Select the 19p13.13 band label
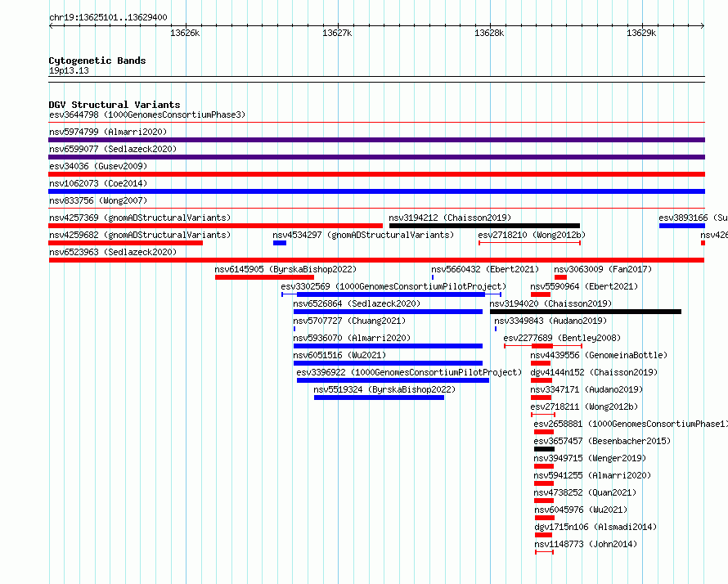The height and width of the screenshot is (584, 728). click(x=69, y=70)
